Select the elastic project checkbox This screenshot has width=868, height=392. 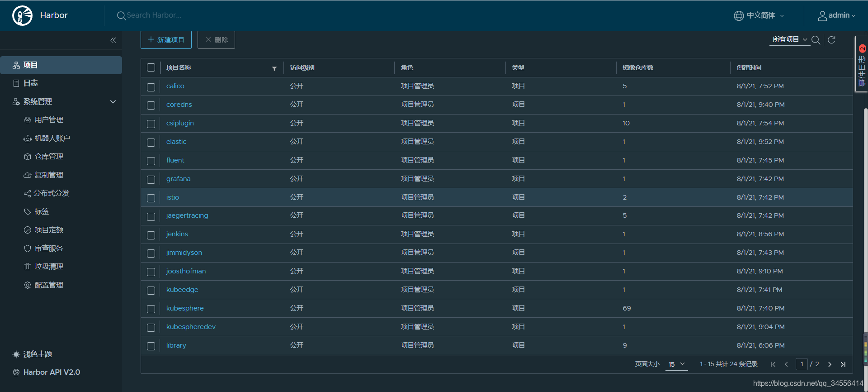151,143
